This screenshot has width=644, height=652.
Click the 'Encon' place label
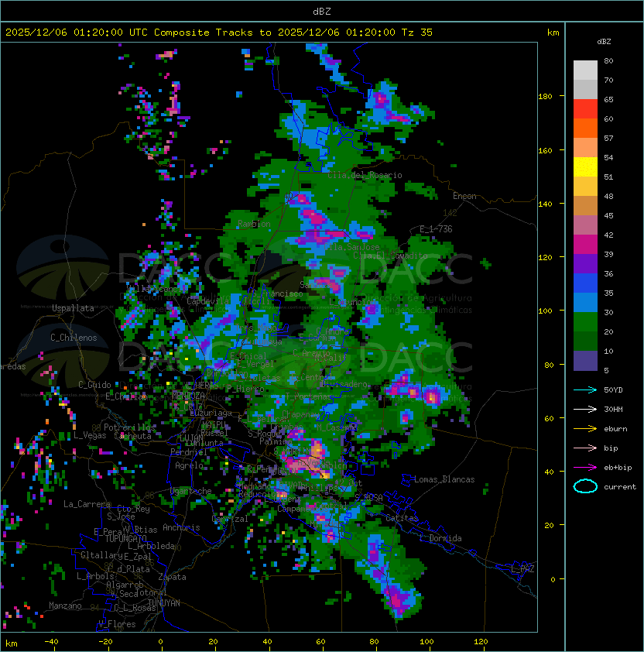coord(464,196)
